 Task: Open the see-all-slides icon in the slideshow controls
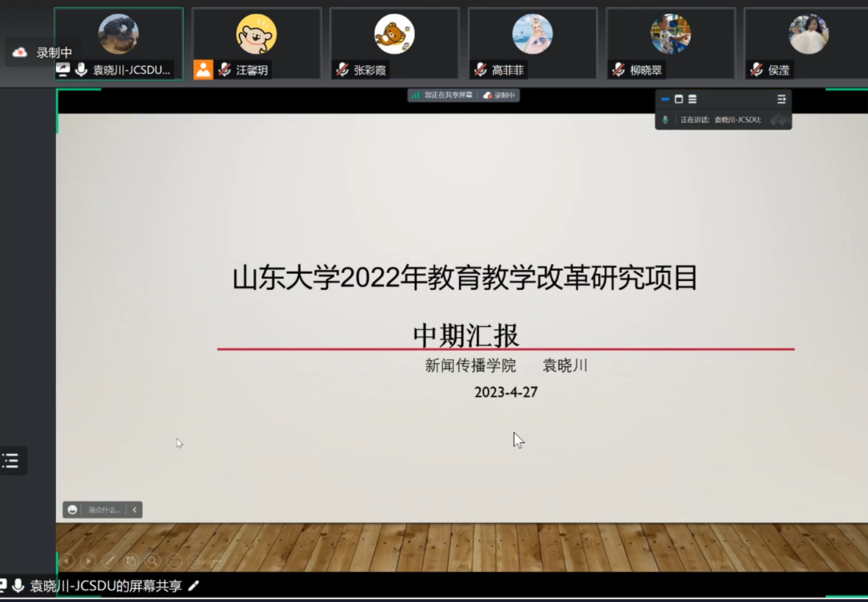click(131, 561)
